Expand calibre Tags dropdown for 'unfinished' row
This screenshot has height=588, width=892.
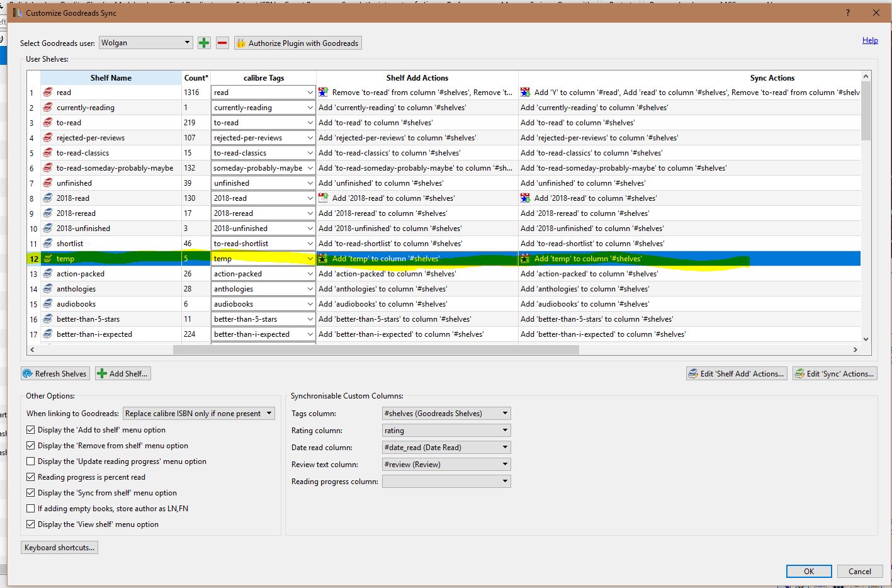(x=310, y=183)
